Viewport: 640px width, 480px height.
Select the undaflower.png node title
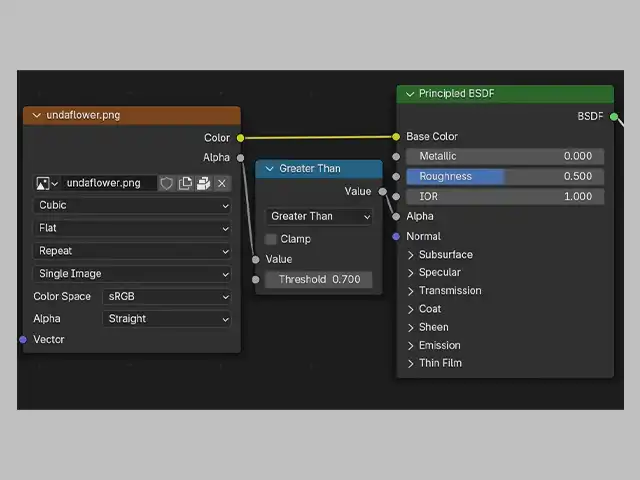(83, 116)
